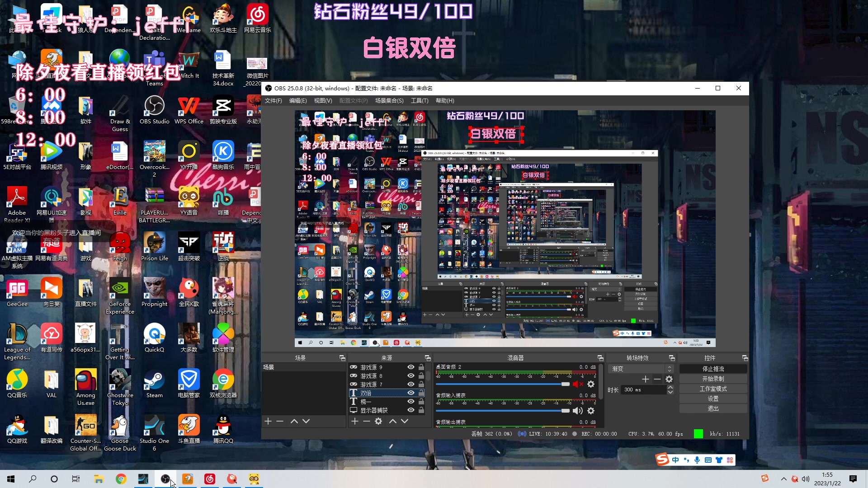Select the 榜一 text source
Viewport: 868px width, 488px height.
tap(366, 402)
